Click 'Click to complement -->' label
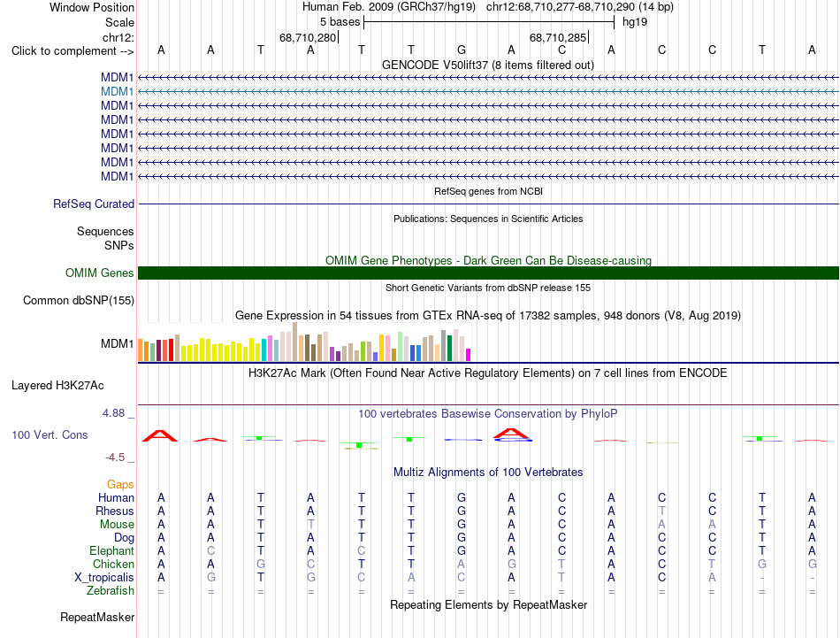This screenshot has height=638, width=840. point(73,51)
